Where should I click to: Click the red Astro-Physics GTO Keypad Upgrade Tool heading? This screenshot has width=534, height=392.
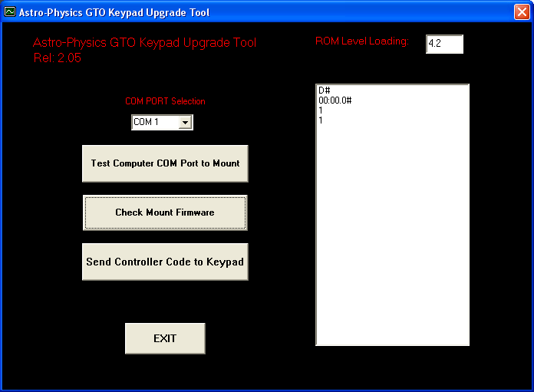tap(144, 43)
